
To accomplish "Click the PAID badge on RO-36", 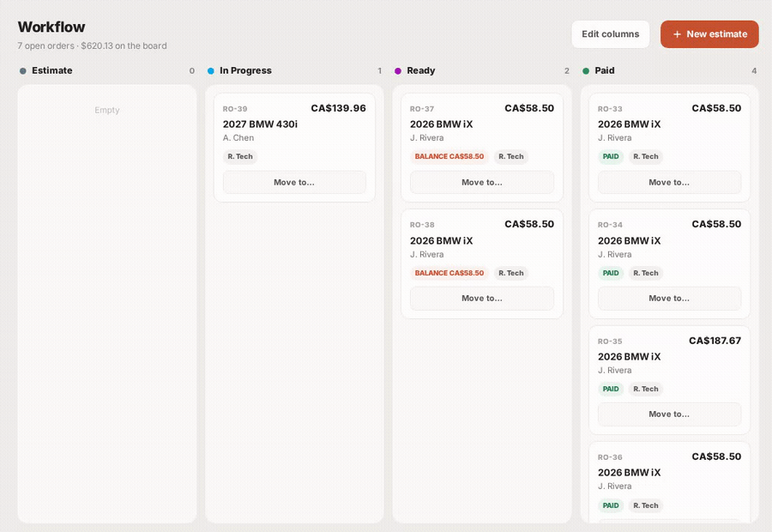I will click(x=611, y=505).
